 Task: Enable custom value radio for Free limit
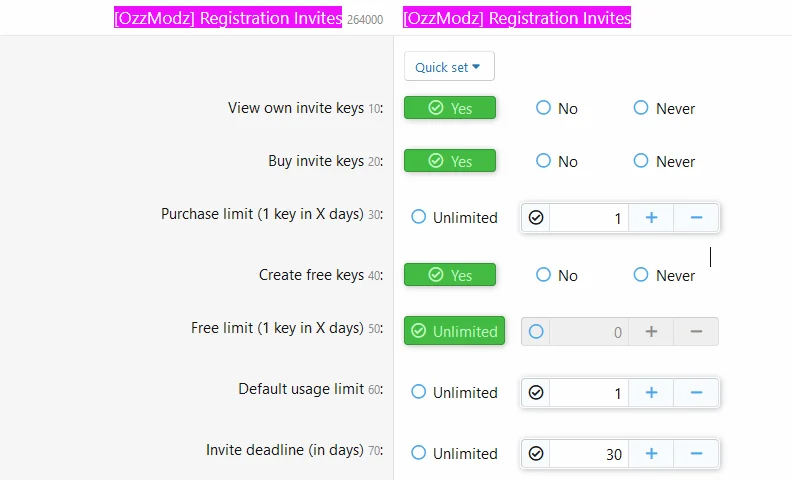click(536, 331)
